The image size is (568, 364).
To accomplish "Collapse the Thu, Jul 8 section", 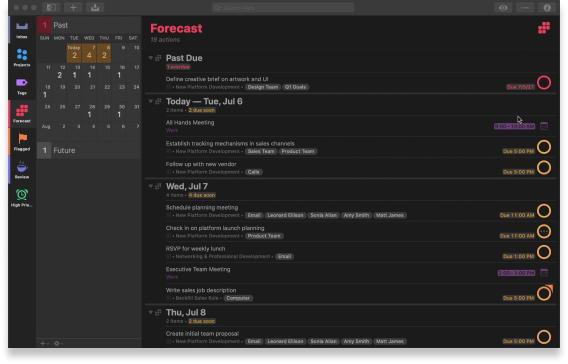I will coord(151,312).
